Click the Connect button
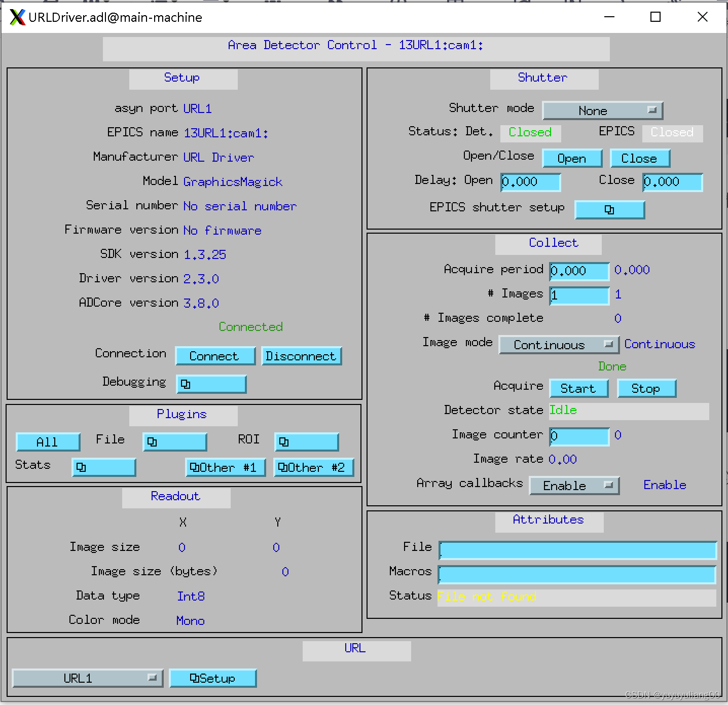 coord(215,356)
